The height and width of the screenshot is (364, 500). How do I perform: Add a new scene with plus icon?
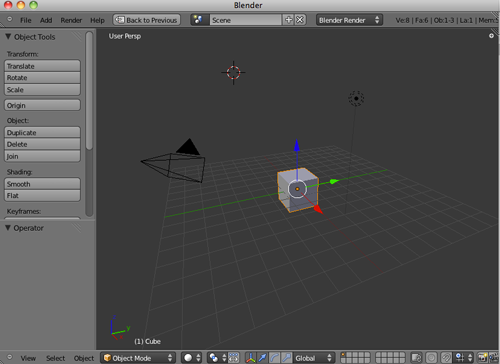pos(288,20)
